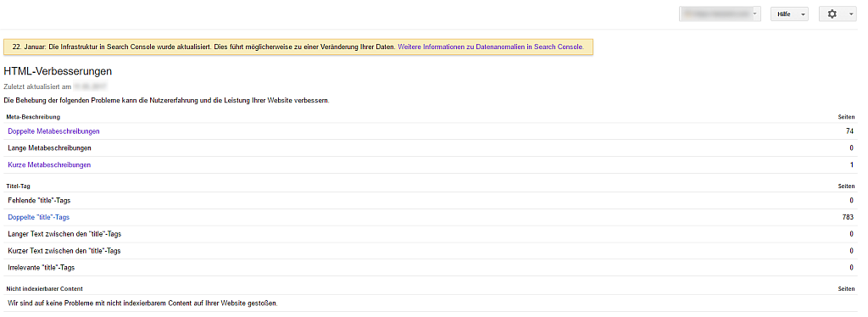Click the value 783 for duplicate title tags

tap(848, 218)
